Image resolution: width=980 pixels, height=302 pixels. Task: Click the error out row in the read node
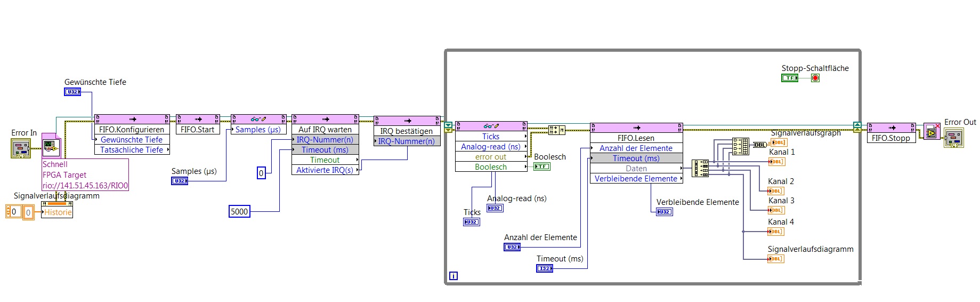pos(491,157)
